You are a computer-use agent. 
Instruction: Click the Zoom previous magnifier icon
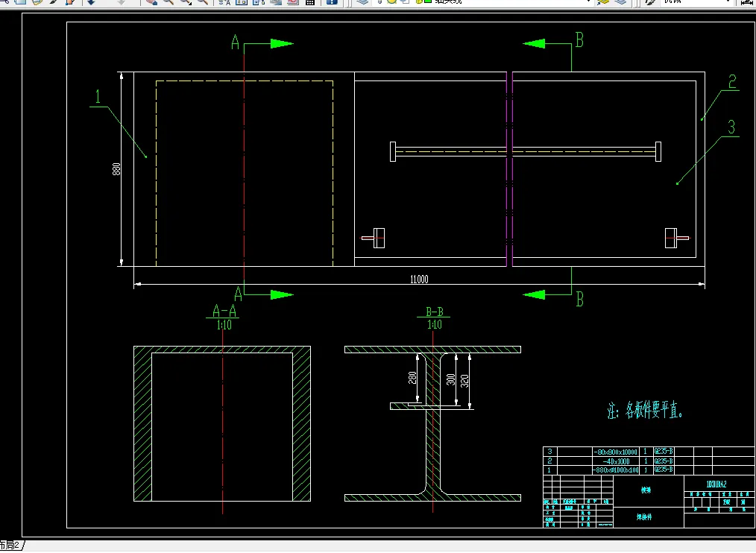(203, 2)
